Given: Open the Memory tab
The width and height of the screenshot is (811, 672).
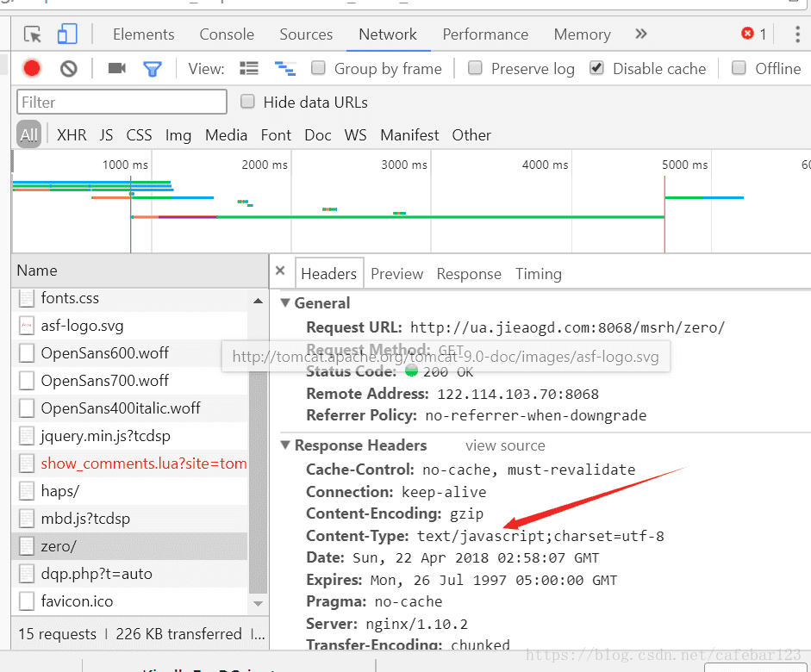Looking at the screenshot, I should tap(582, 34).
